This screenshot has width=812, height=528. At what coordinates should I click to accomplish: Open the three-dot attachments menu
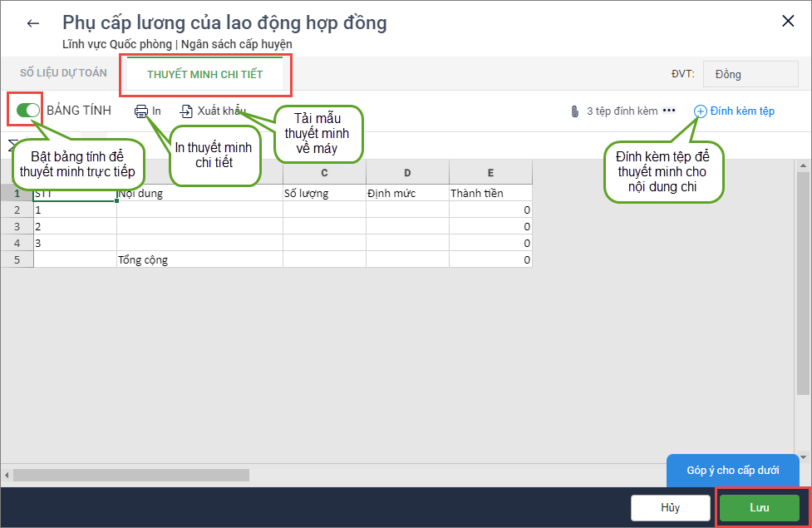(x=669, y=111)
